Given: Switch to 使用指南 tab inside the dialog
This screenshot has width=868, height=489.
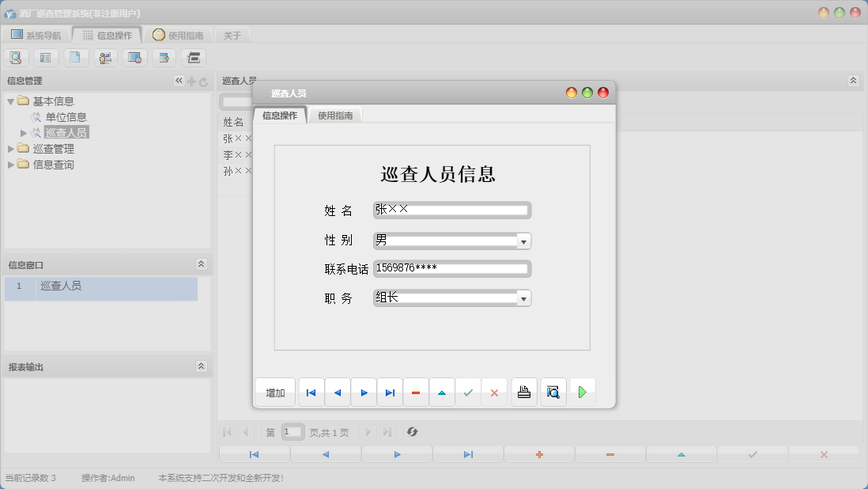Looking at the screenshot, I should tap(335, 116).
